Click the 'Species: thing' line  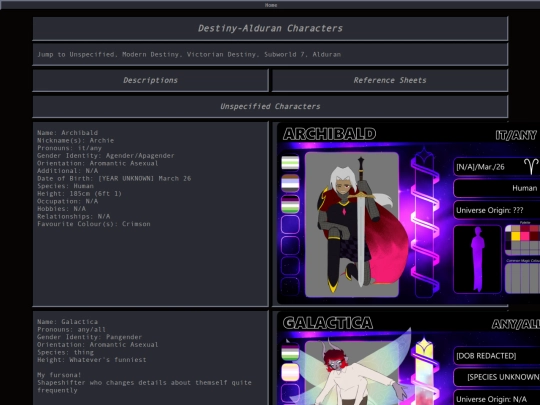point(65,352)
